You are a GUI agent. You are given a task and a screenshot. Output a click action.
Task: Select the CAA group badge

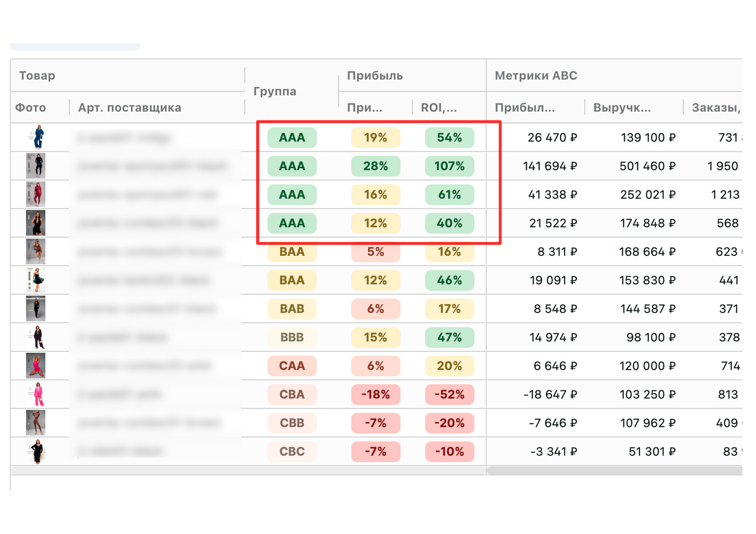[x=292, y=366]
